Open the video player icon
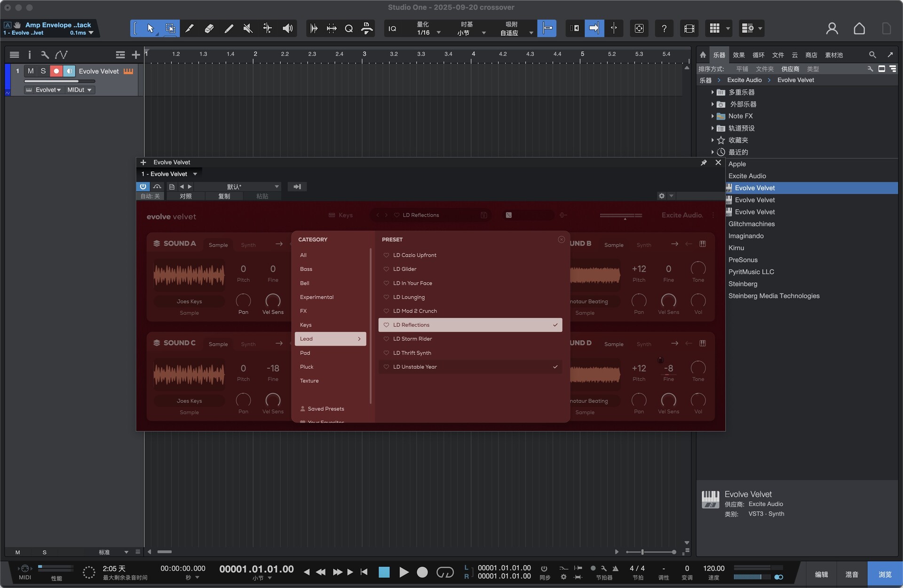 689,29
